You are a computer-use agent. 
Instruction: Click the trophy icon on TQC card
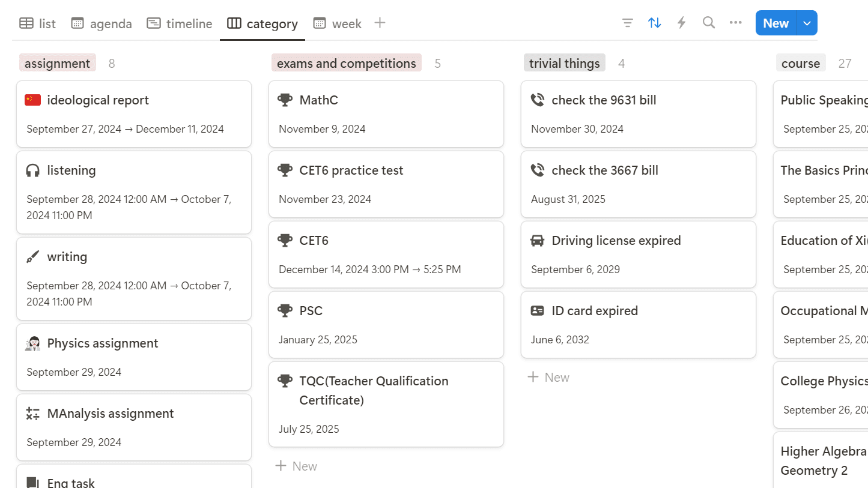(285, 381)
